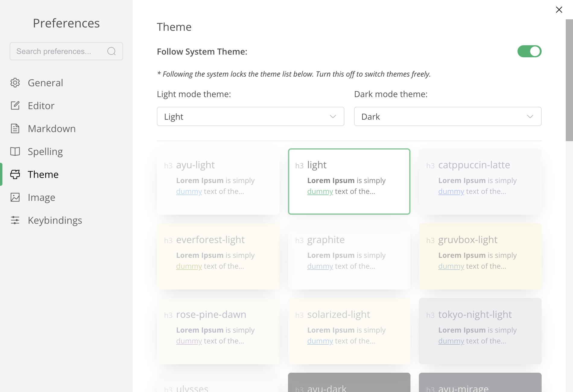Click the dummy link in graphite card
The height and width of the screenshot is (392, 573).
point(320,266)
